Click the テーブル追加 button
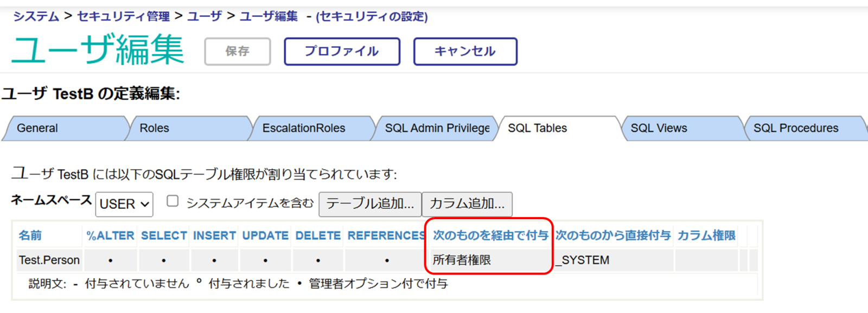Viewport: 868px width, 313px height. click(370, 204)
